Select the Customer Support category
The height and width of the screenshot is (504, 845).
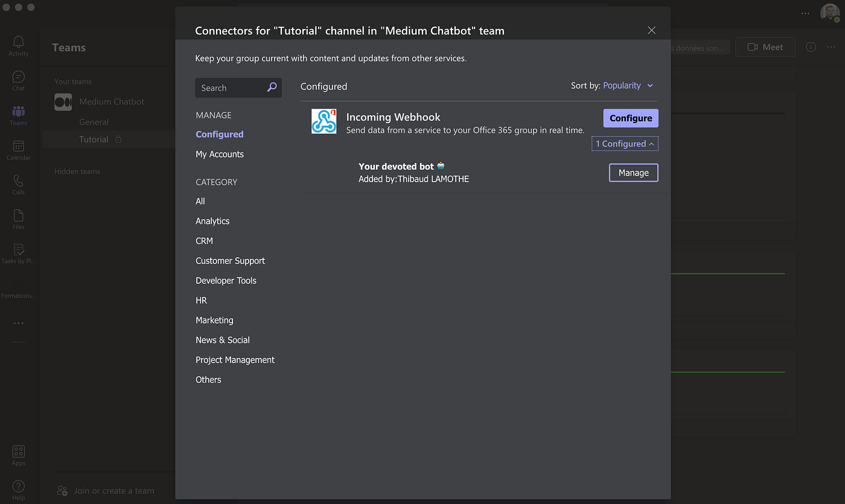231,261
